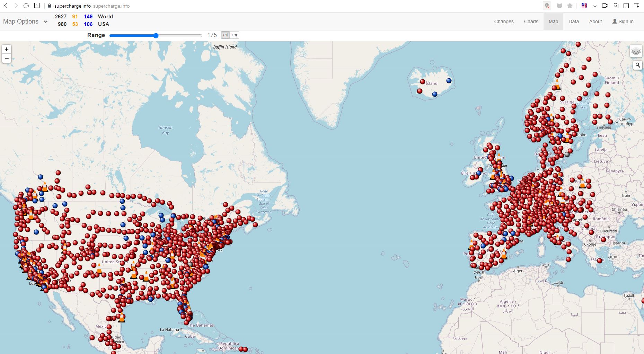Zoom in the map with plus button

[x=7, y=49]
